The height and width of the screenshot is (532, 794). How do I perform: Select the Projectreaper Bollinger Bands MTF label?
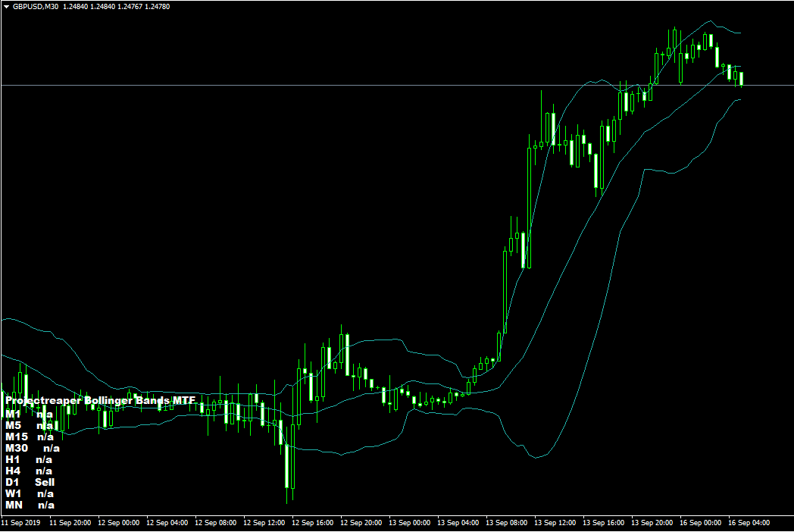(100, 400)
